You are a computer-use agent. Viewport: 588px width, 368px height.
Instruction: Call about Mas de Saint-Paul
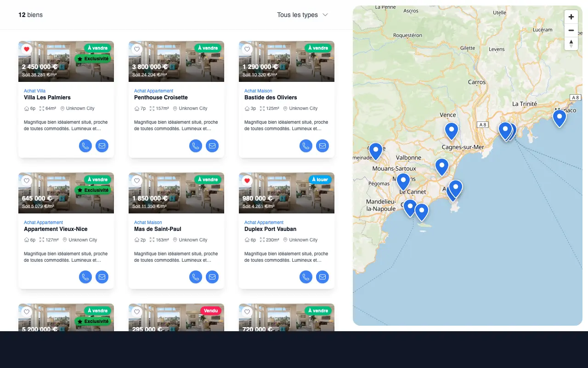tap(196, 277)
